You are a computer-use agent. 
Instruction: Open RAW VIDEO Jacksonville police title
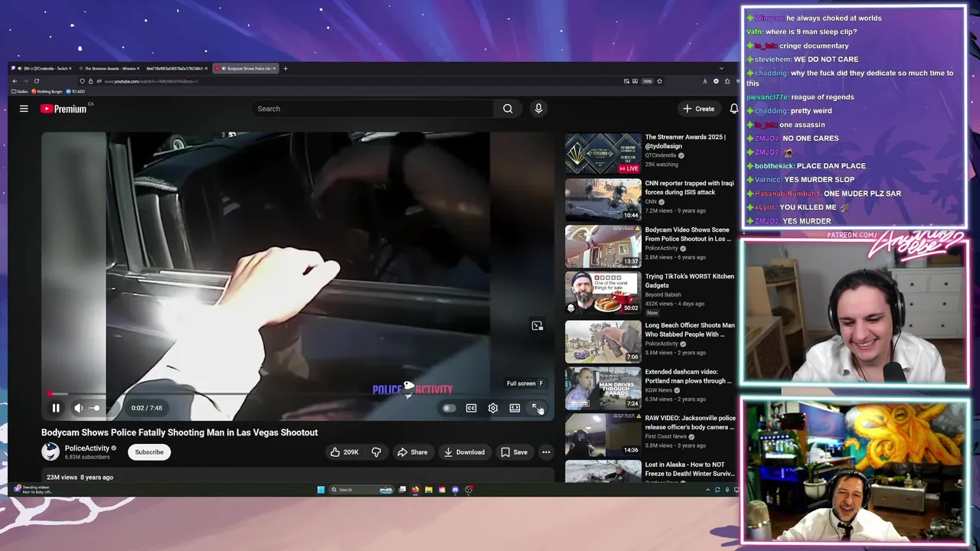pos(690,422)
